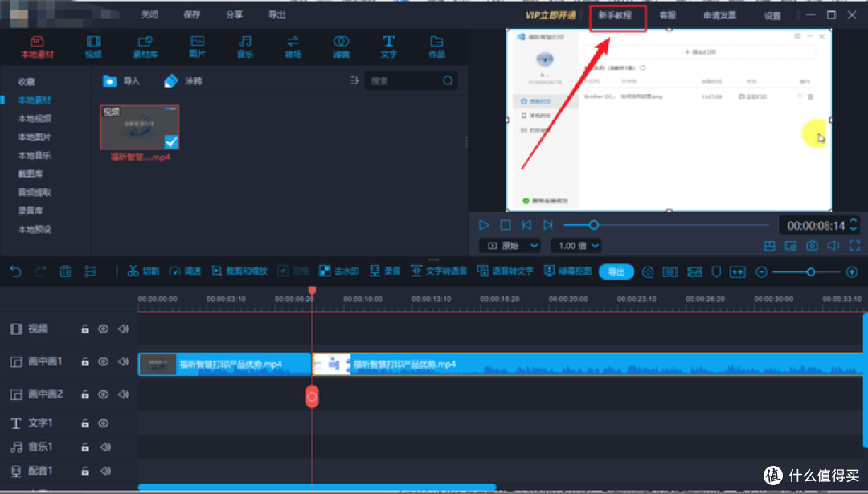The image size is (868, 494).
Task: Open the sort order list icon beside search
Action: click(x=354, y=81)
